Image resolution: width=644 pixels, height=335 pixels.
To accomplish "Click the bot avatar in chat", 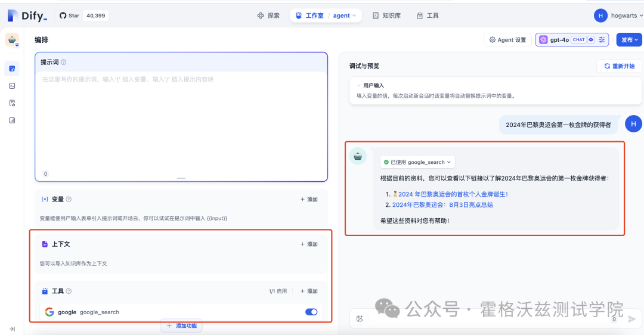I will pyautogui.click(x=358, y=156).
